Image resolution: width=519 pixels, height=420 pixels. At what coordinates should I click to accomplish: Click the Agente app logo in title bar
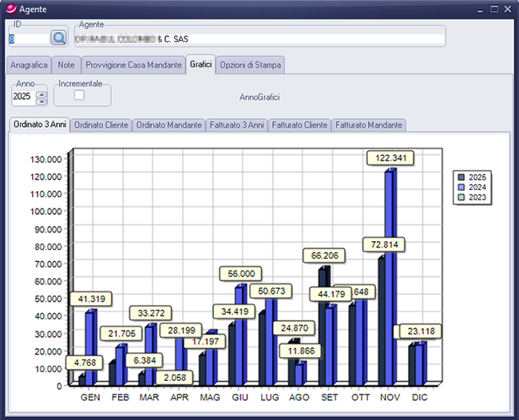click(x=10, y=9)
